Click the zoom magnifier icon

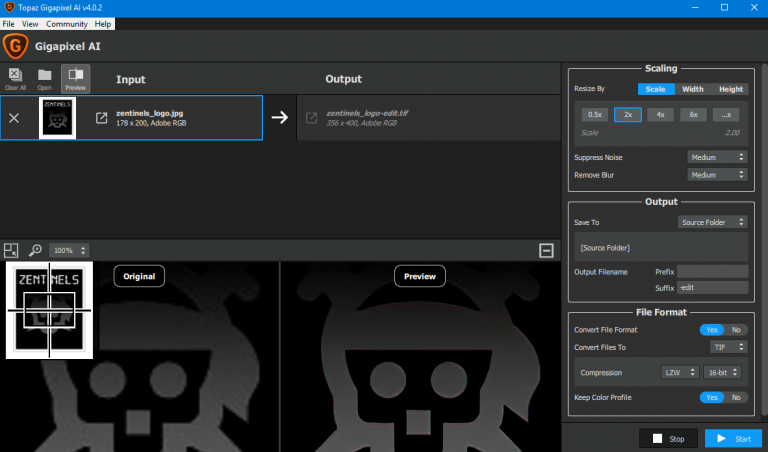coord(35,250)
